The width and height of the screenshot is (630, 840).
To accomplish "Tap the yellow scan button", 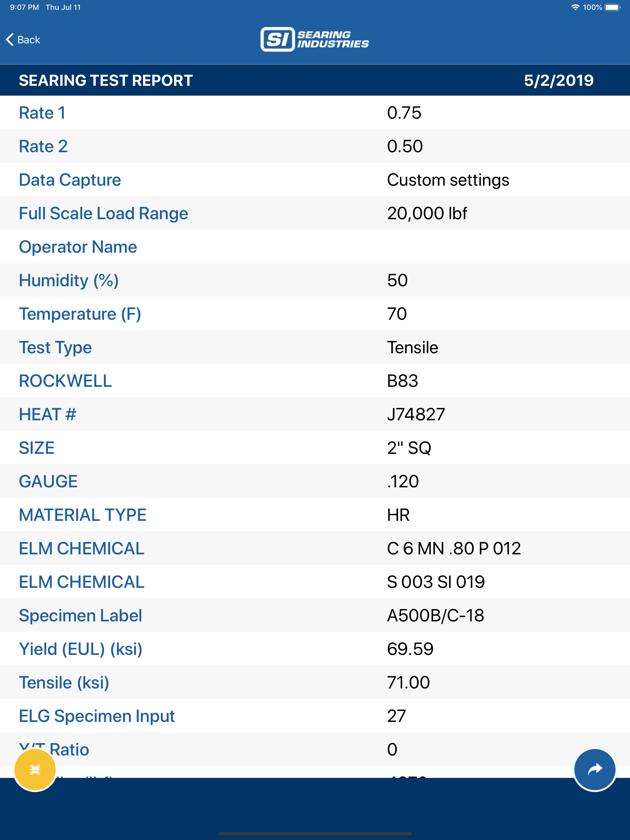I will (35, 770).
